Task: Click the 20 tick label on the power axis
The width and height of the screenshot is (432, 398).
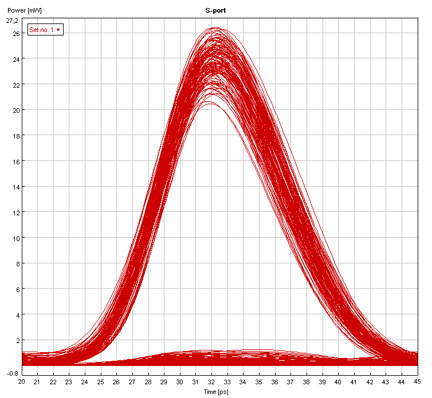Action: 16,110
